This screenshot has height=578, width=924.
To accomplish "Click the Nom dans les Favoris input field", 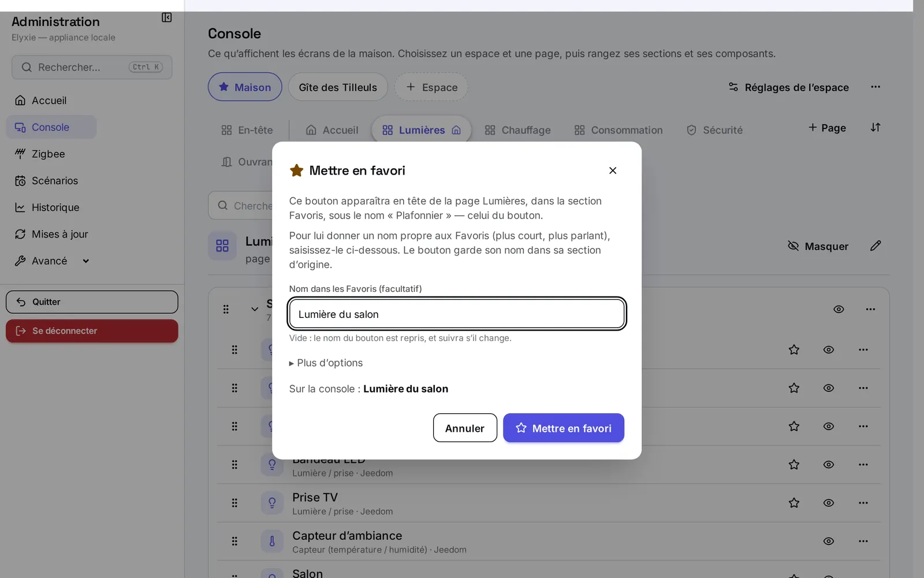I will (x=457, y=314).
